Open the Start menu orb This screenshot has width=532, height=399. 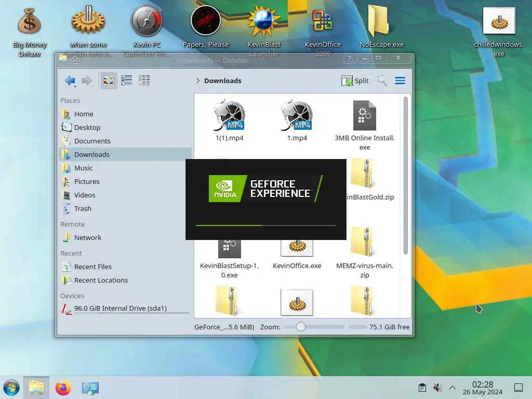11,388
